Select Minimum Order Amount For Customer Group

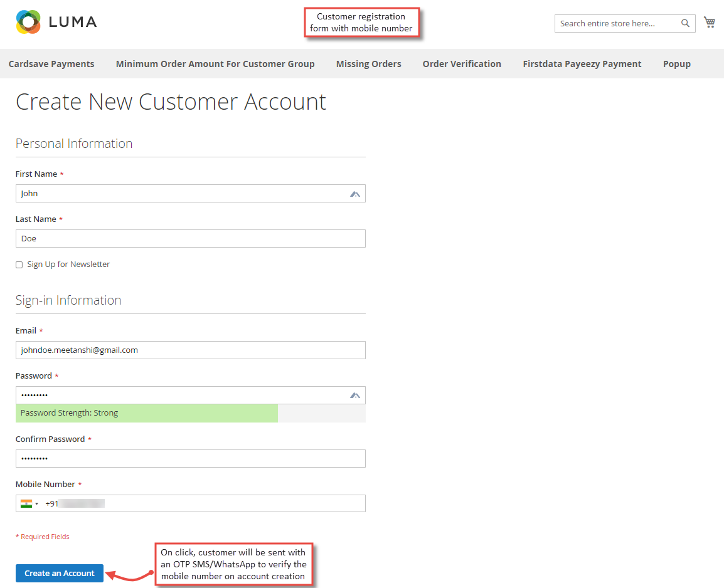[215, 63]
